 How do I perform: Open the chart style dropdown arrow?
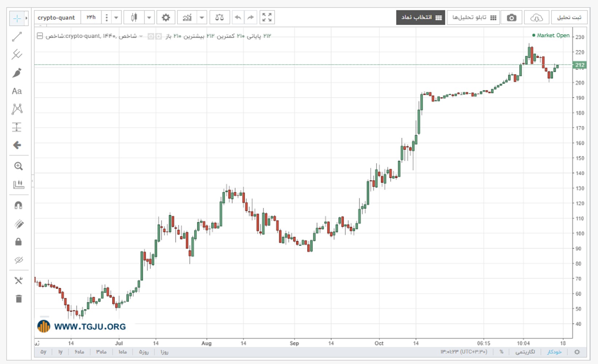149,17
